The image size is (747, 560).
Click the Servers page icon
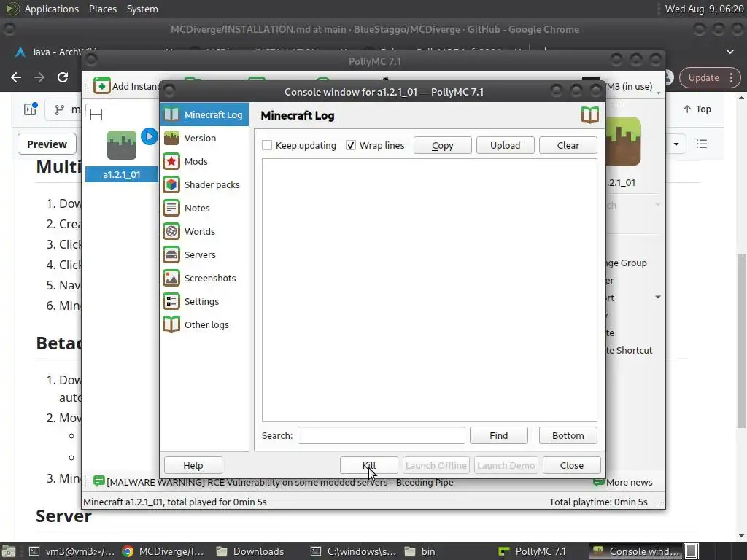click(x=171, y=254)
